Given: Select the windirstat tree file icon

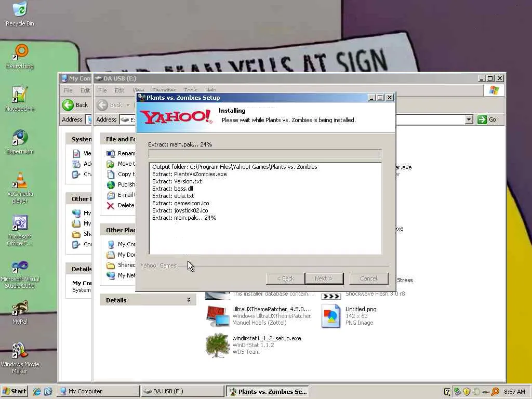Looking at the screenshot, I should pos(218,345).
